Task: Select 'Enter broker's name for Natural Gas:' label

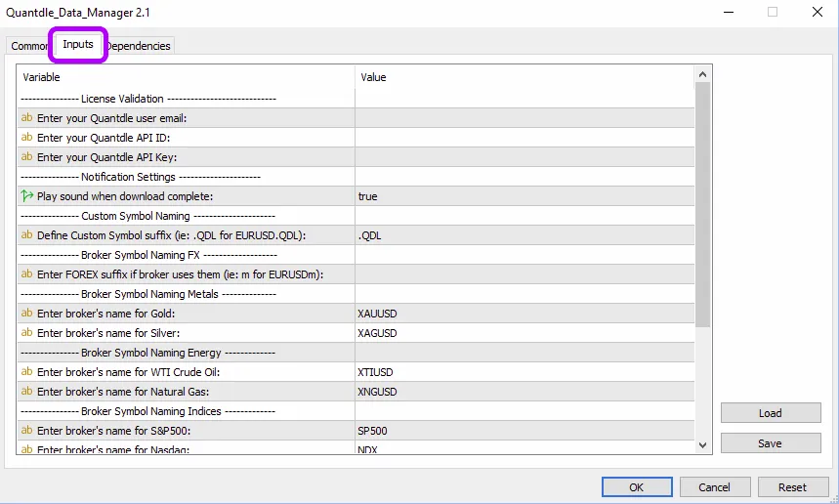Action: coord(123,392)
